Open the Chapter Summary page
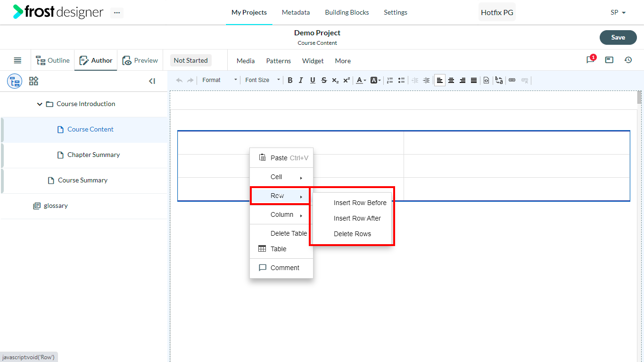 coord(93,155)
